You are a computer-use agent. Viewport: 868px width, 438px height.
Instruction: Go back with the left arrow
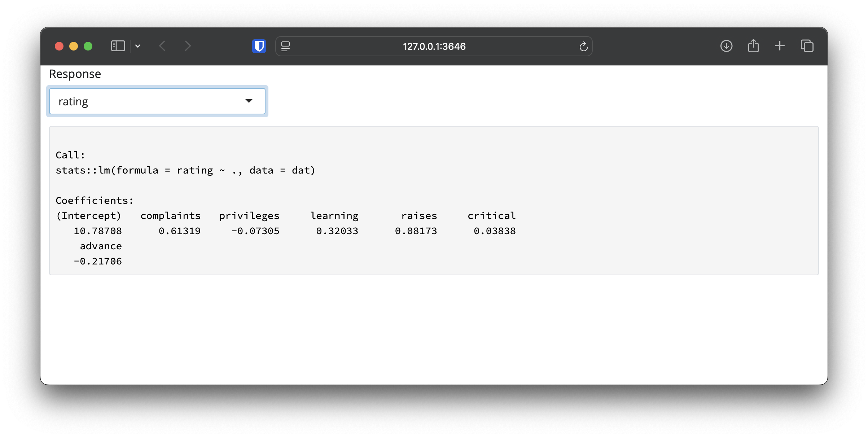[162, 46]
